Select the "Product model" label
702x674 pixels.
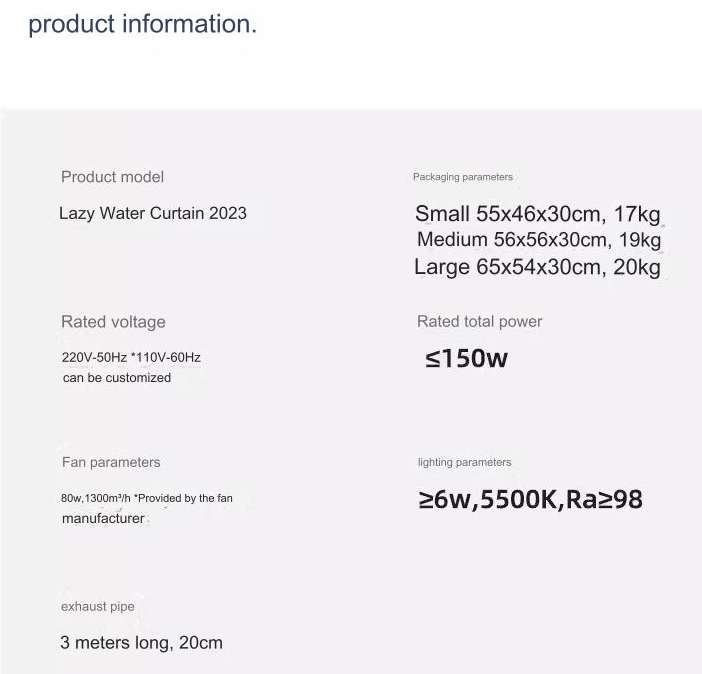(x=112, y=177)
